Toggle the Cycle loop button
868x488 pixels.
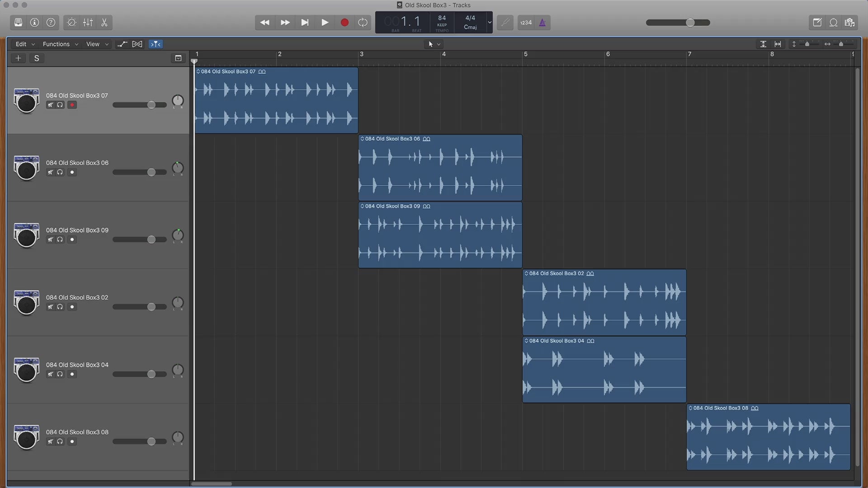click(363, 23)
